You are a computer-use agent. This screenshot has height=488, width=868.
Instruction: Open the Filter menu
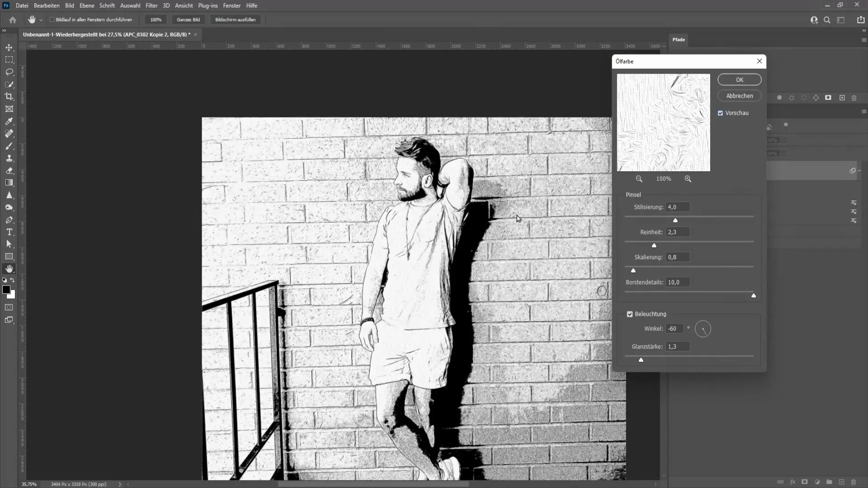point(151,5)
